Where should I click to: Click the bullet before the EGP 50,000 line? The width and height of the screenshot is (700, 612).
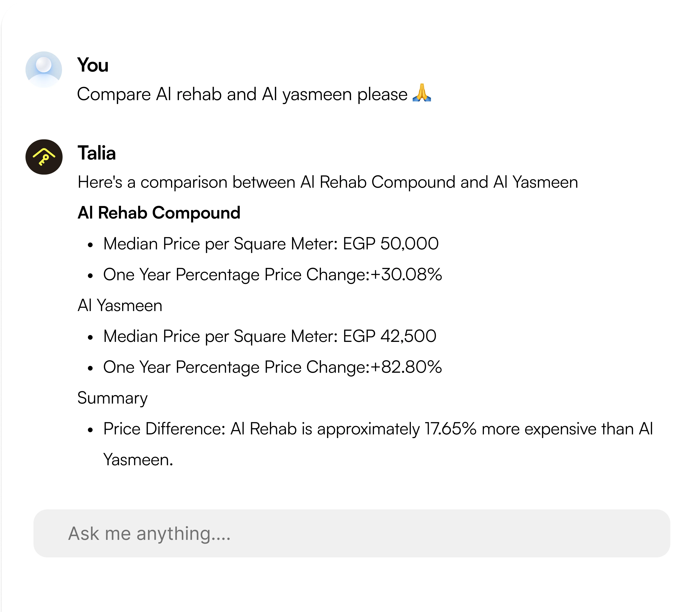(90, 245)
